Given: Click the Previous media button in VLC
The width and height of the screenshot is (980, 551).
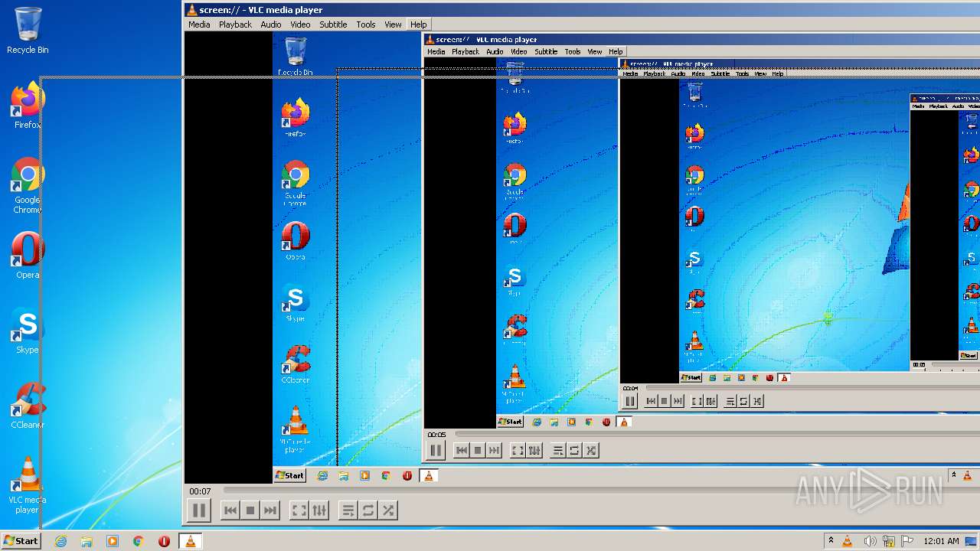Looking at the screenshot, I should (x=230, y=510).
